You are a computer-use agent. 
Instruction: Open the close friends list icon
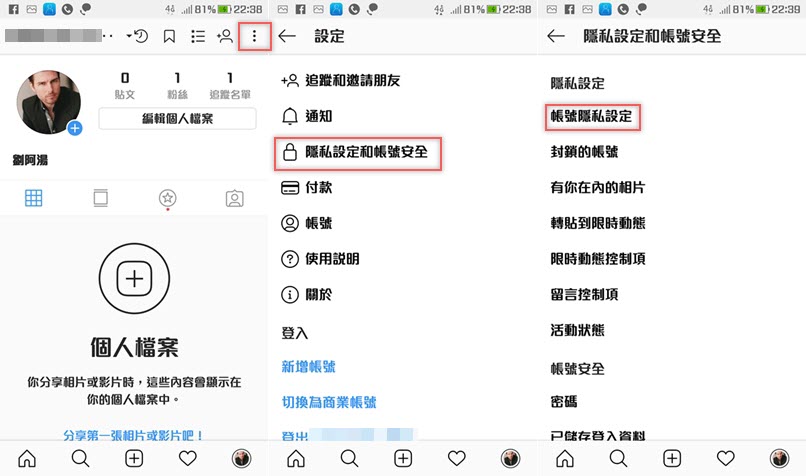(198, 36)
